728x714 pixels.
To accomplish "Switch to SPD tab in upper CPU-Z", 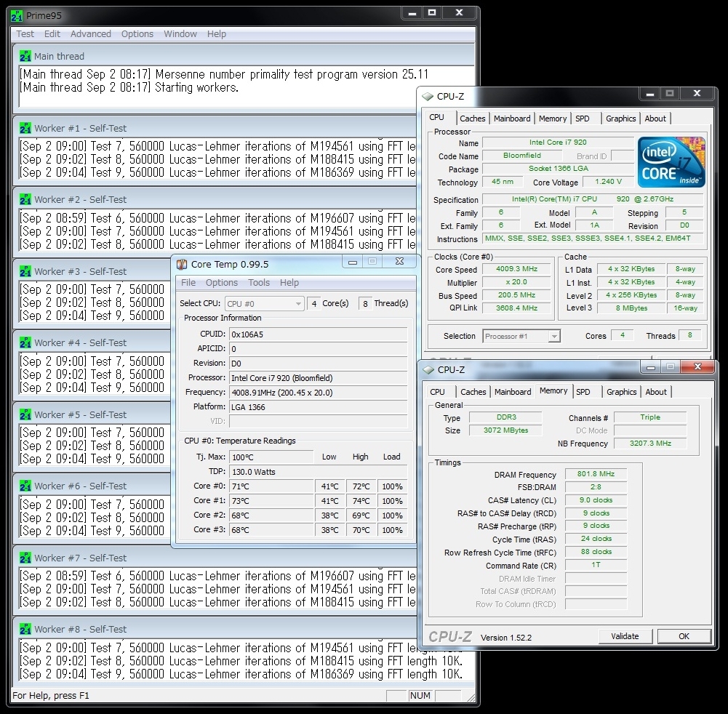I will (583, 119).
